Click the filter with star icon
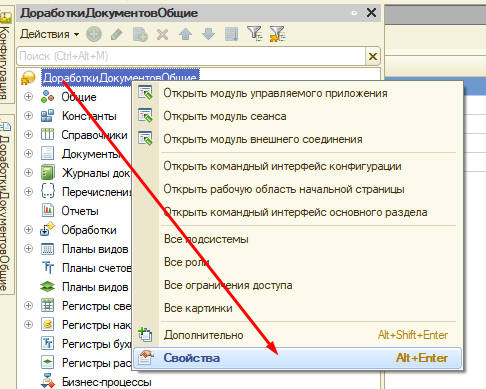The width and height of the screenshot is (486, 389). 277,34
